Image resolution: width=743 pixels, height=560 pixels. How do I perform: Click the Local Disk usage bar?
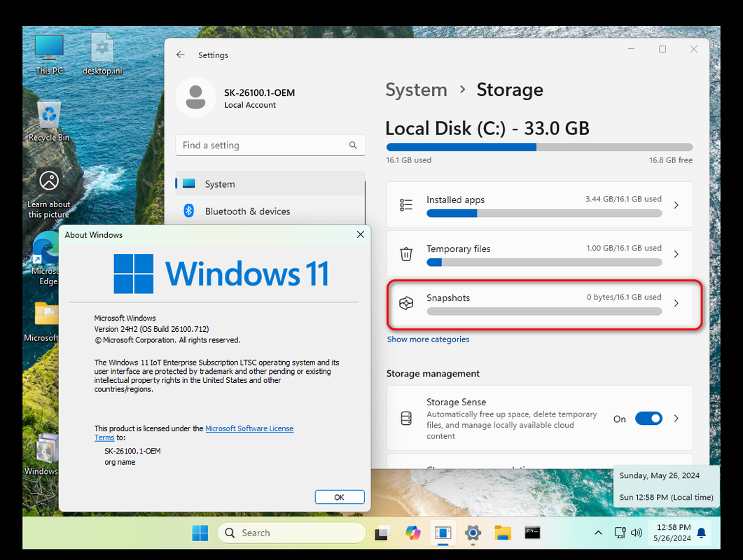(539, 147)
